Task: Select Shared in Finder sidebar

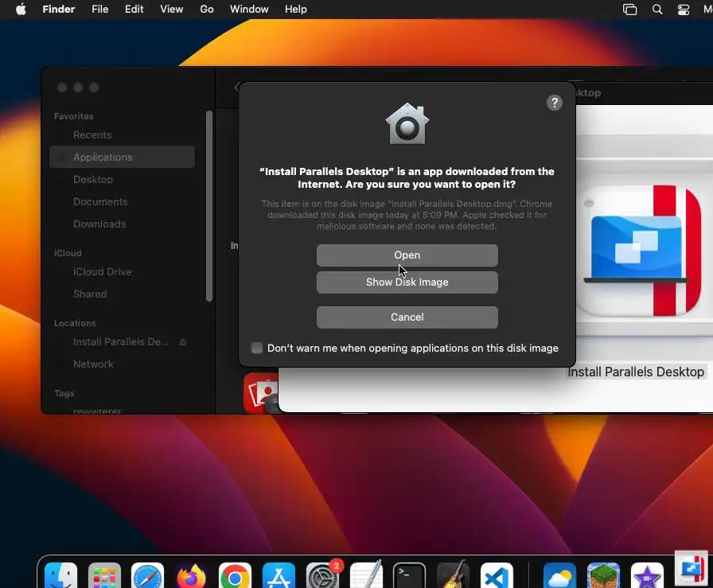Action: 90,294
